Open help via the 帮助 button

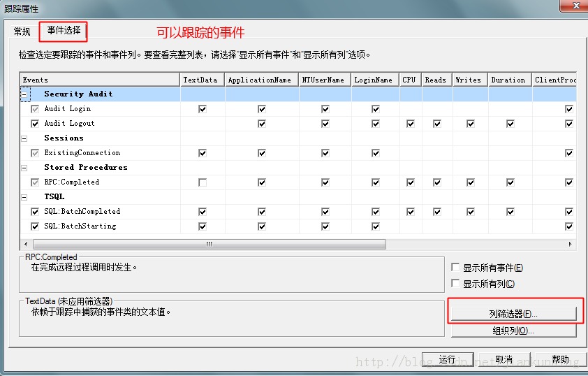[560, 359]
